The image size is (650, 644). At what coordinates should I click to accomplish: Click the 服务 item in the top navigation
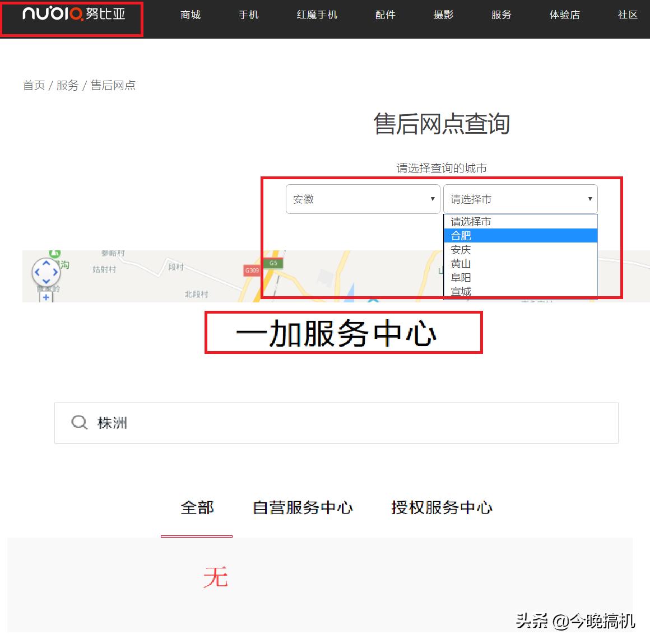(x=501, y=15)
